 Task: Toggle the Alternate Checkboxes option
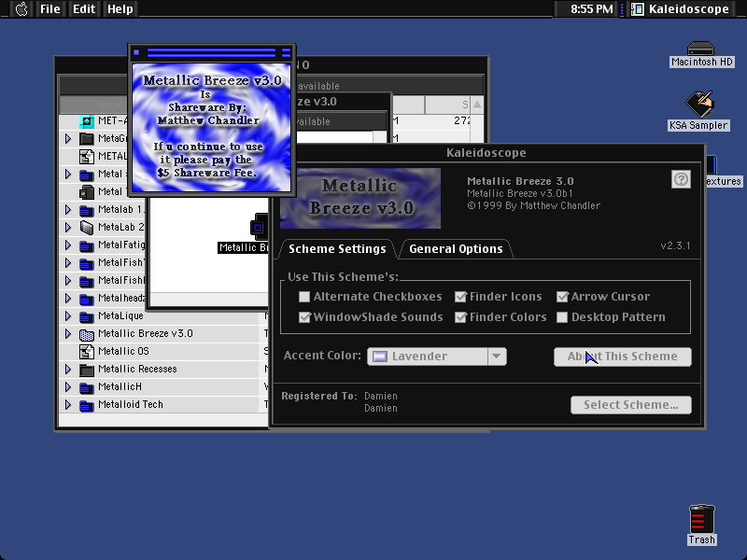tap(304, 297)
